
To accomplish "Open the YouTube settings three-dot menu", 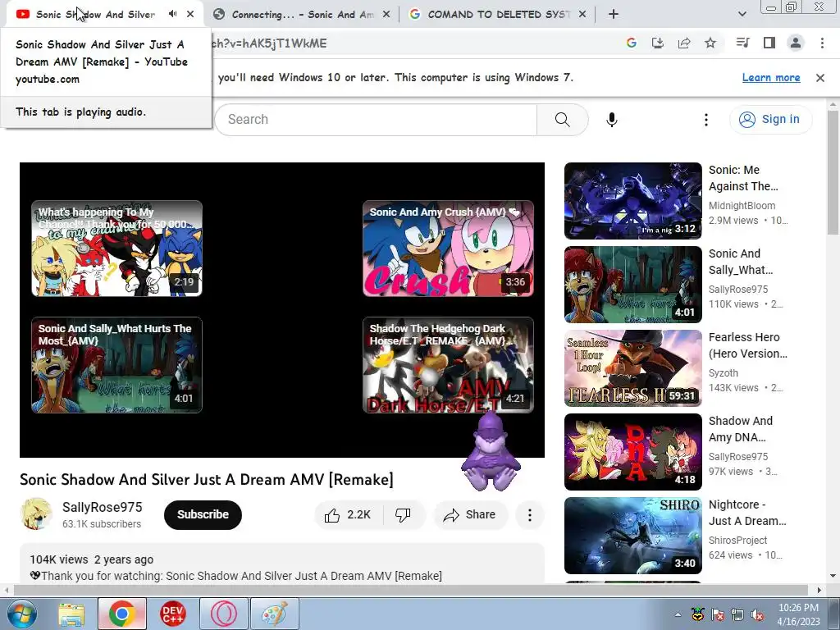I will [x=706, y=120].
